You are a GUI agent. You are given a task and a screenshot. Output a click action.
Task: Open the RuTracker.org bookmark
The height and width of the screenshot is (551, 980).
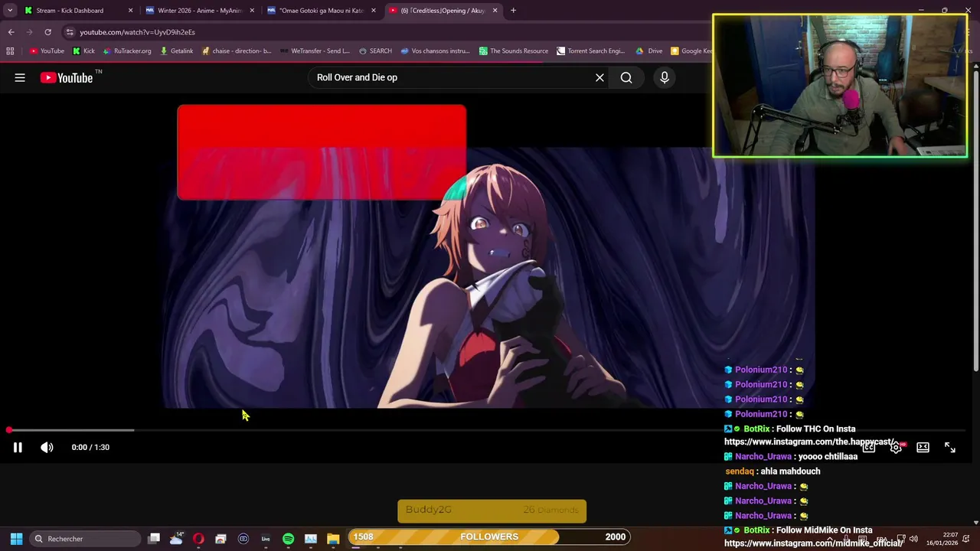click(127, 51)
